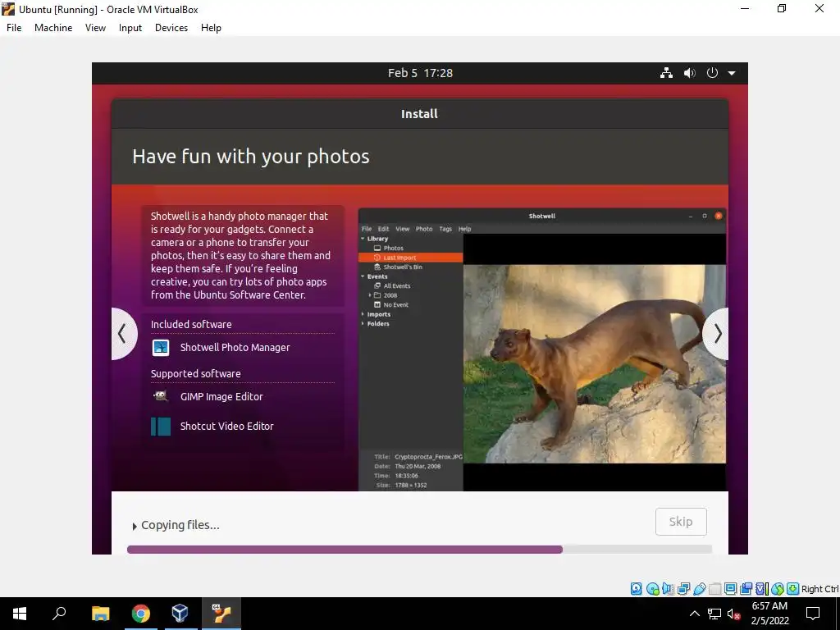This screenshot has width=840, height=630.
Task: Click the Shotwell close button in slide
Action: click(719, 216)
